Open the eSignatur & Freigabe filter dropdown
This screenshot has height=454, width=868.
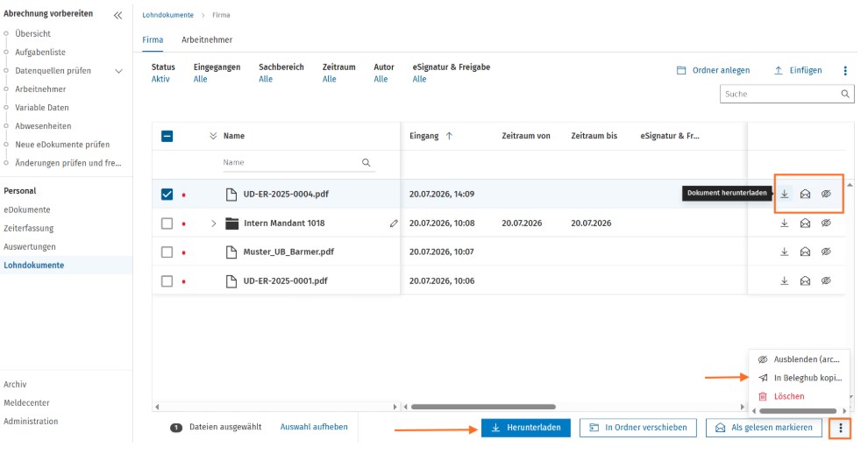(x=452, y=73)
